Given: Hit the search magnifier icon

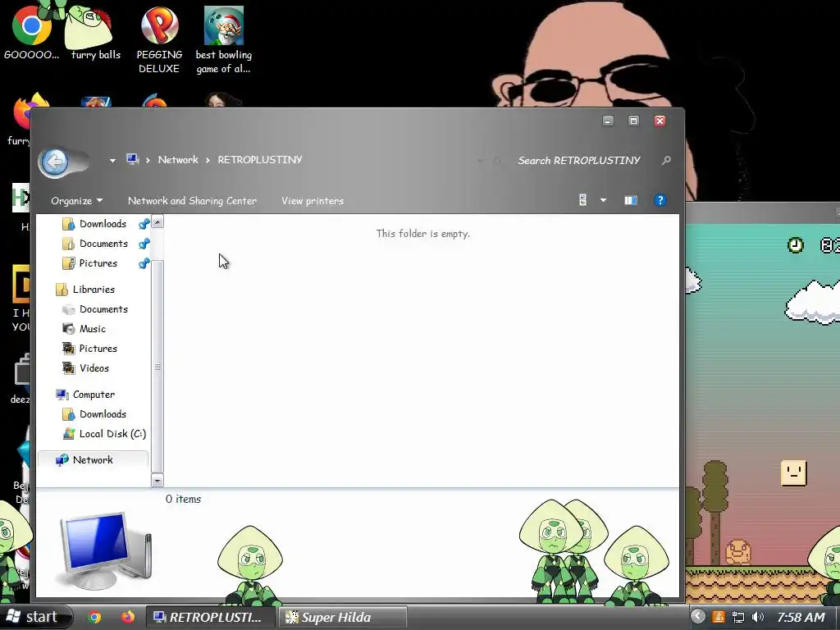Looking at the screenshot, I should (666, 160).
